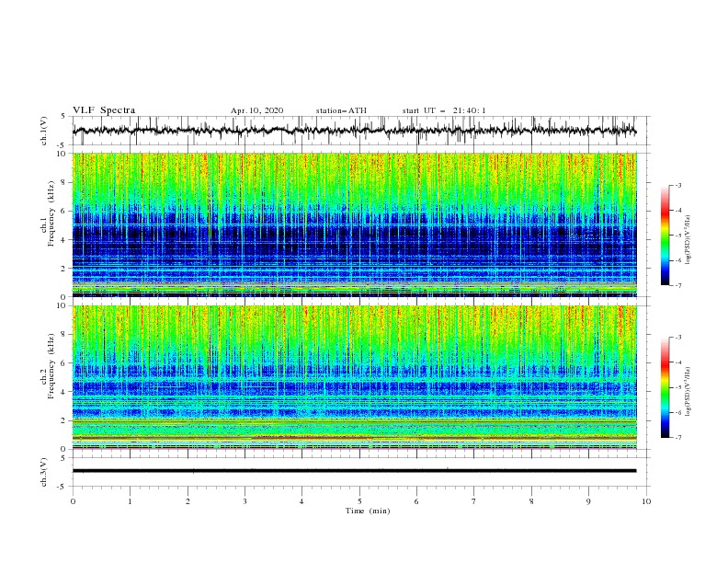Click the ch.2 spectrogram color scale bar

665,387
